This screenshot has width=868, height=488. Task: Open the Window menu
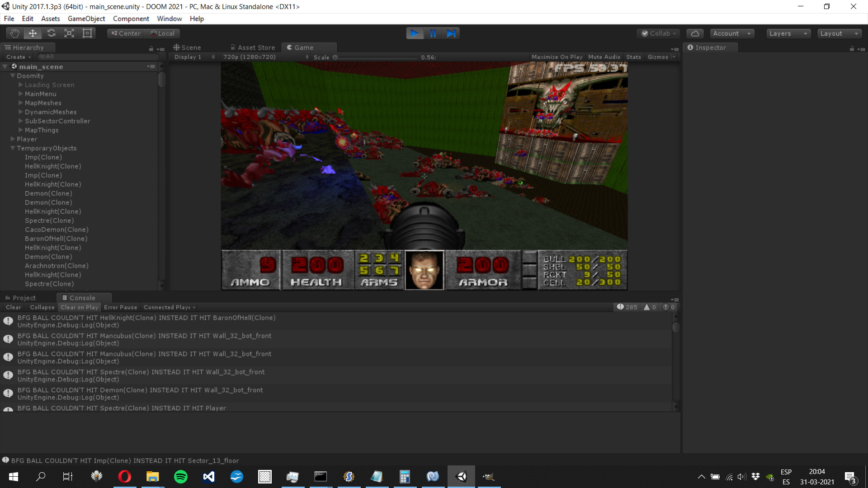point(170,19)
